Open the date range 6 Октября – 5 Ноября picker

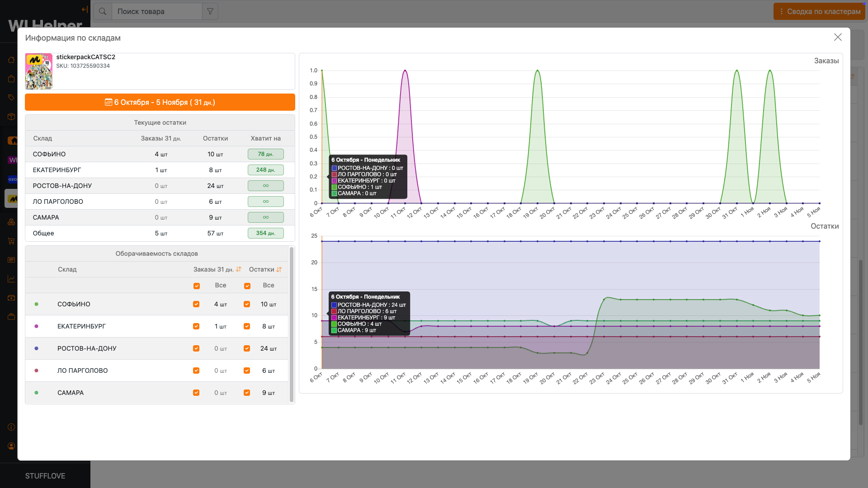[x=160, y=102]
